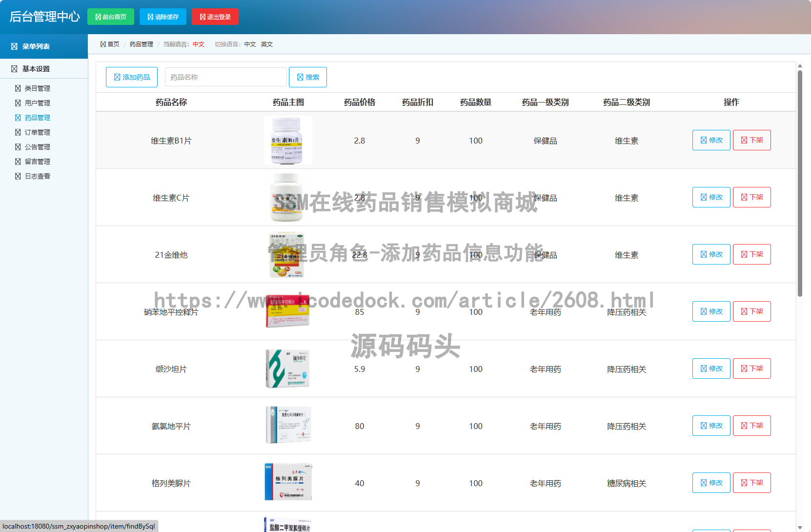Collapse the 基本设置 group
The width and height of the screenshot is (811, 532).
32,68
